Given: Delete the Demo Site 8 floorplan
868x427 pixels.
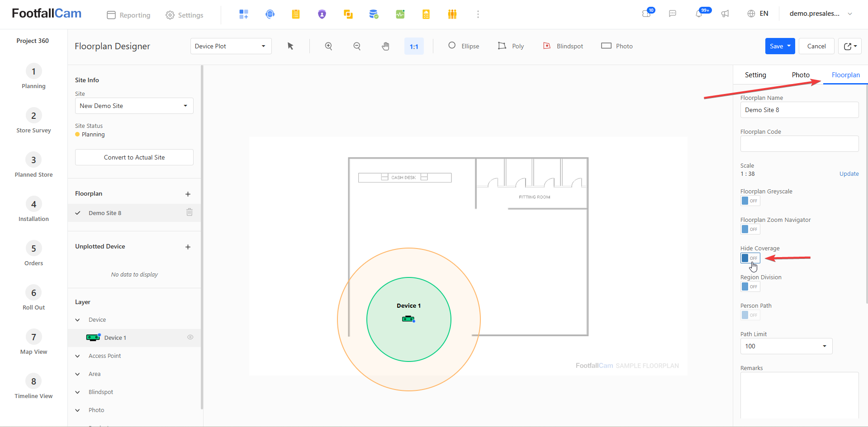Looking at the screenshot, I should 190,212.
